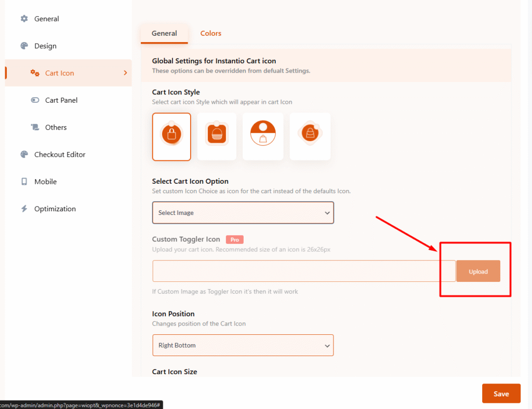Select the basket cart icon style
The width and height of the screenshot is (532, 409).
point(217,137)
